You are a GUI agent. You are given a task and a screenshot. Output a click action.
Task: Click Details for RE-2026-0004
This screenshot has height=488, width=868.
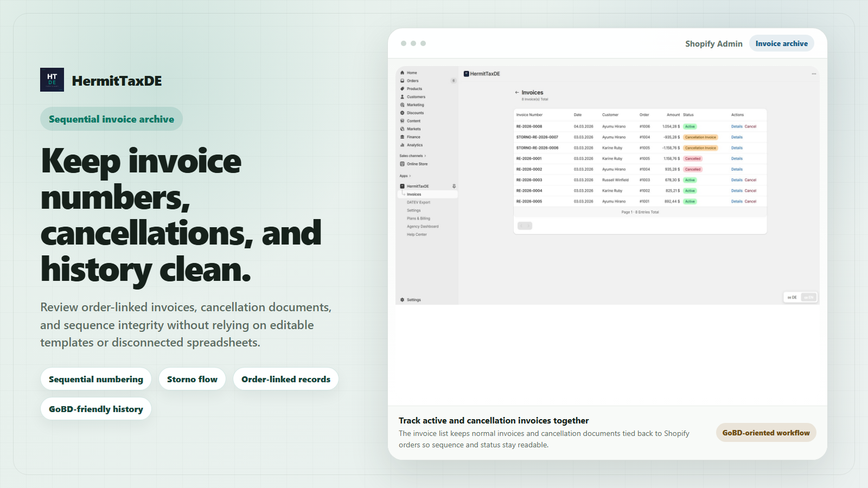[x=737, y=191]
